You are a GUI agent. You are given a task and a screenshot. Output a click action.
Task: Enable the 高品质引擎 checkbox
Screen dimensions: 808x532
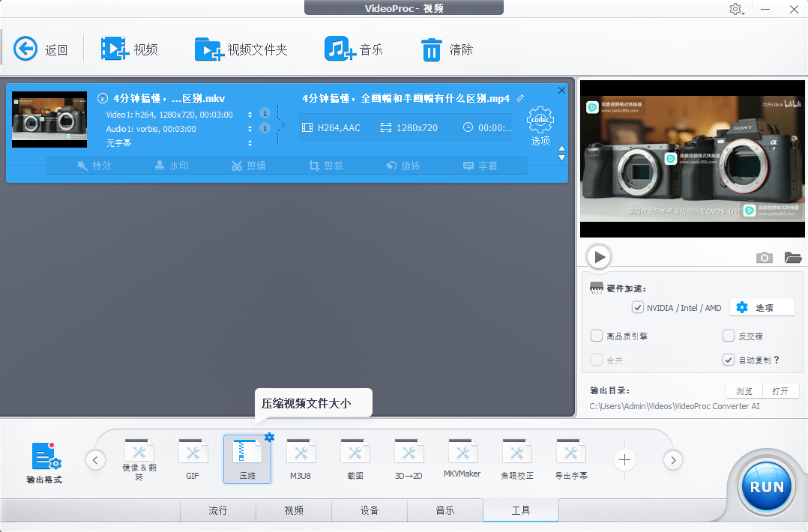click(596, 336)
